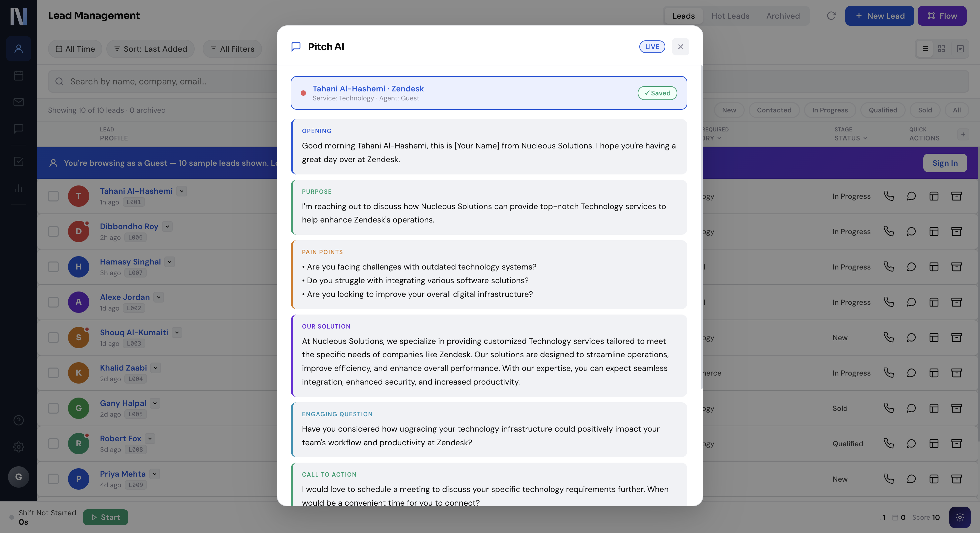Open the Sort: Last Added dropdown
The width and height of the screenshot is (980, 533).
pos(151,49)
